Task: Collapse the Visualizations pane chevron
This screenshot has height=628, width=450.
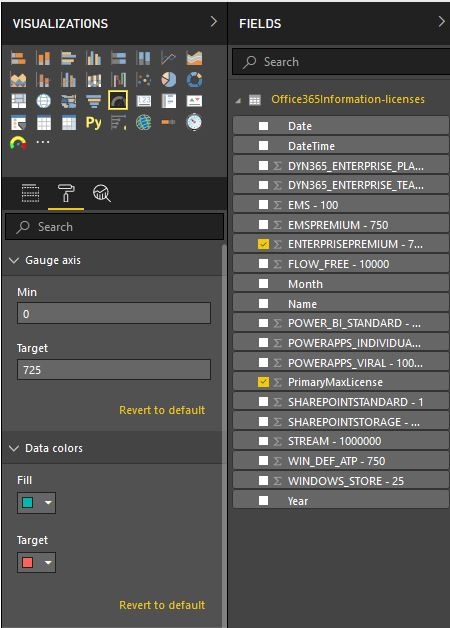Action: (214, 22)
